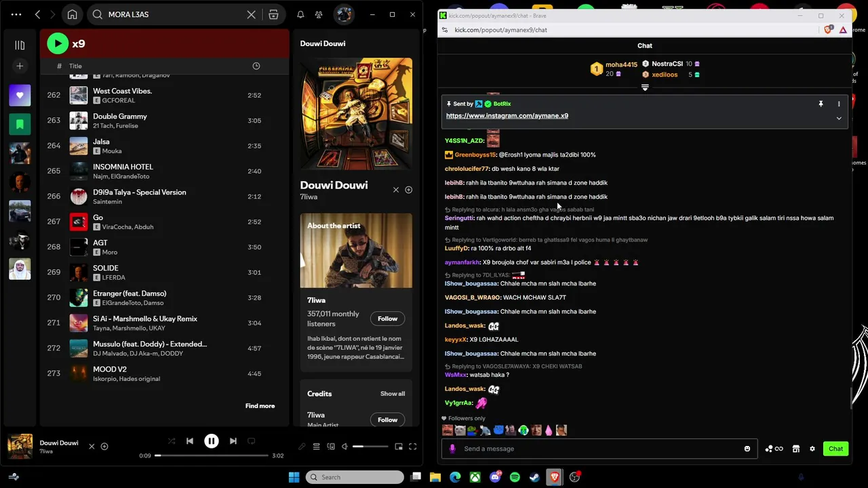Open the Spotify profile avatar menu
Viewport: 868px width, 488px height.
tap(344, 14)
